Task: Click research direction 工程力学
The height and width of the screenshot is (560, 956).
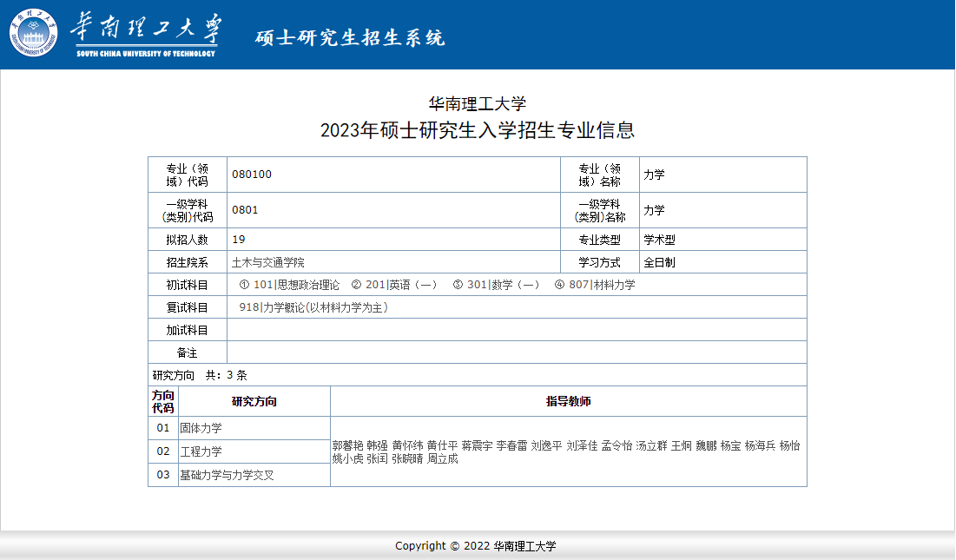Action: click(201, 451)
